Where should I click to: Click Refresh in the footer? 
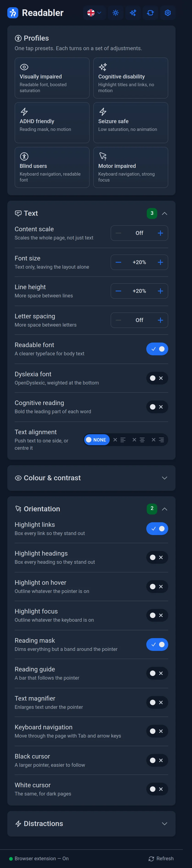point(161,859)
